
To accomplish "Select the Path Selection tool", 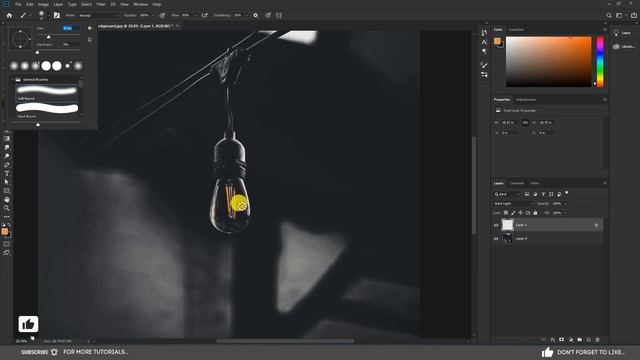I will coord(7,182).
